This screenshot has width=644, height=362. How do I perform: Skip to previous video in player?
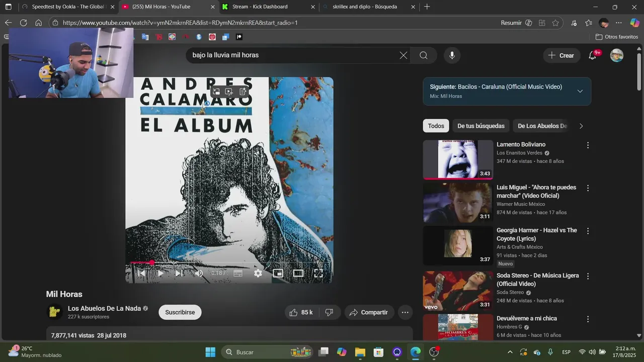[x=141, y=273]
